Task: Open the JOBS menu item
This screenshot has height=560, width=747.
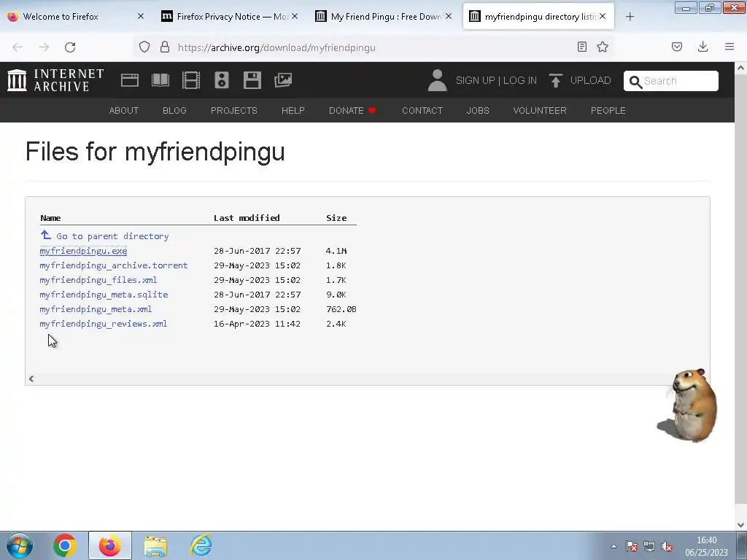Action: point(478,111)
